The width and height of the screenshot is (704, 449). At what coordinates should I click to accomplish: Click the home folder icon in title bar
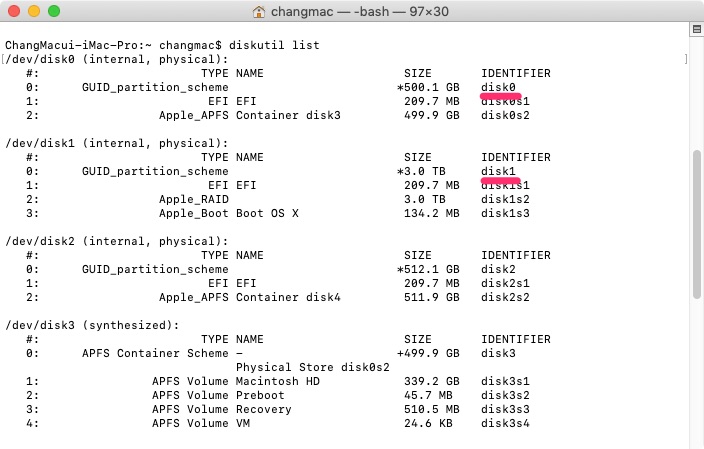coord(259,12)
